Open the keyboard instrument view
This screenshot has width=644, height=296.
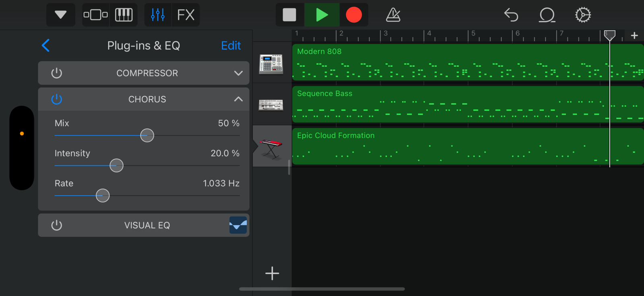pyautogui.click(x=124, y=15)
